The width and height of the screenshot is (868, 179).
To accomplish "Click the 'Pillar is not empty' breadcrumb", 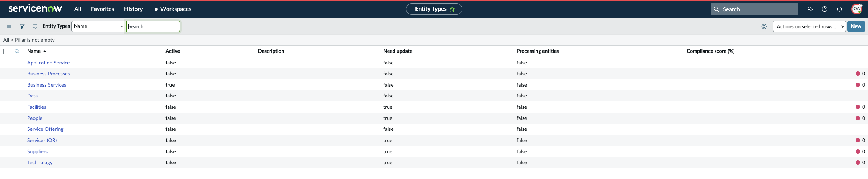I will [x=35, y=40].
